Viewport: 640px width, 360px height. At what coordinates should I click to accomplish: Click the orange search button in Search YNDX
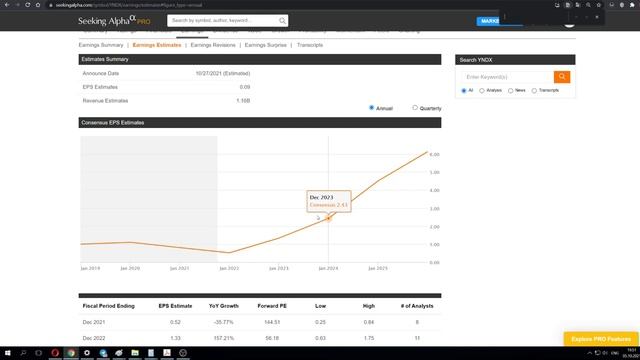(x=562, y=77)
